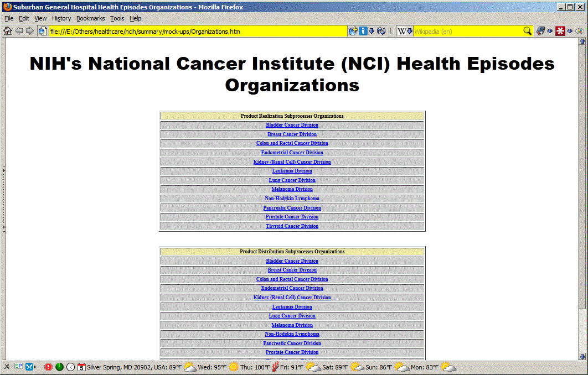Click the Product Distribution Subprocesses Organizations header
Image resolution: width=588 pixels, height=375 pixels.
point(292,252)
